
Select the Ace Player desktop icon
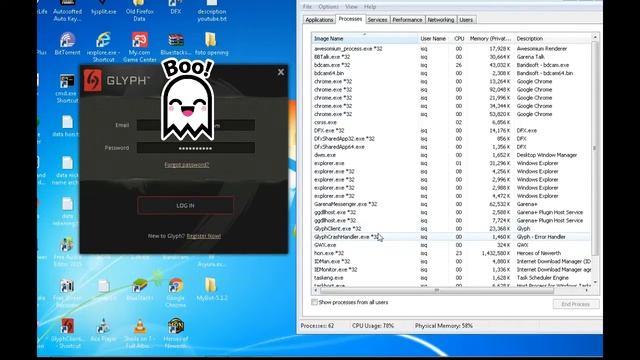click(x=103, y=330)
